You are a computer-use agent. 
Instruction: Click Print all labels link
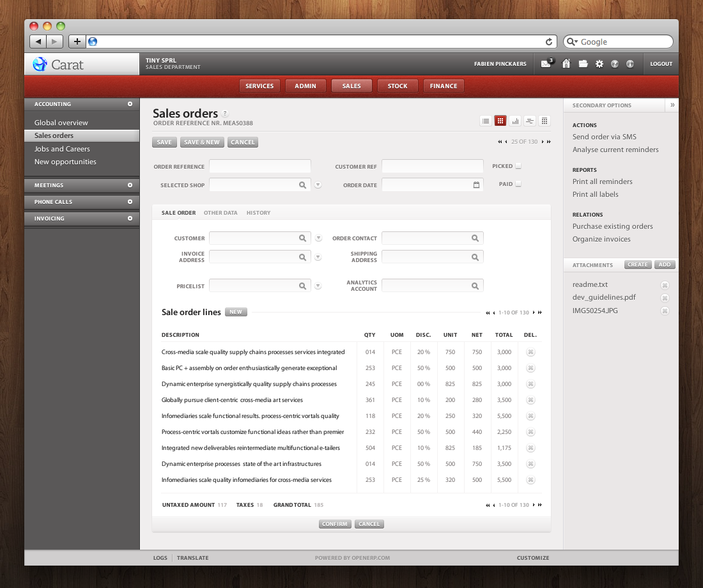[596, 194]
